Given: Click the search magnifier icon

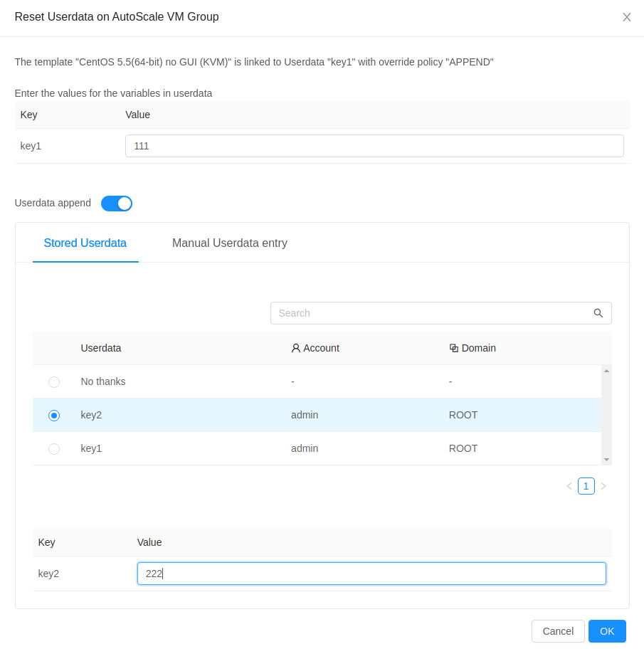Looking at the screenshot, I should coord(598,313).
